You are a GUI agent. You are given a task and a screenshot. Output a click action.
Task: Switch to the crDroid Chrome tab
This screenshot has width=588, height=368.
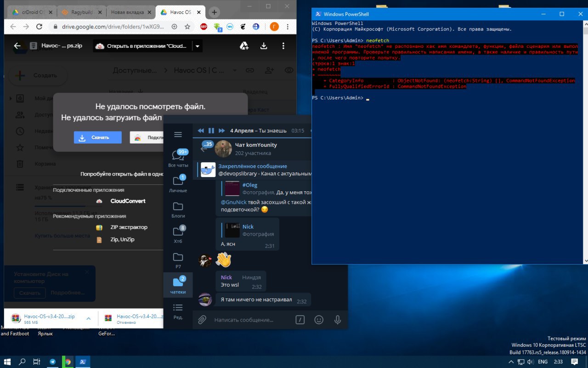[32, 12]
